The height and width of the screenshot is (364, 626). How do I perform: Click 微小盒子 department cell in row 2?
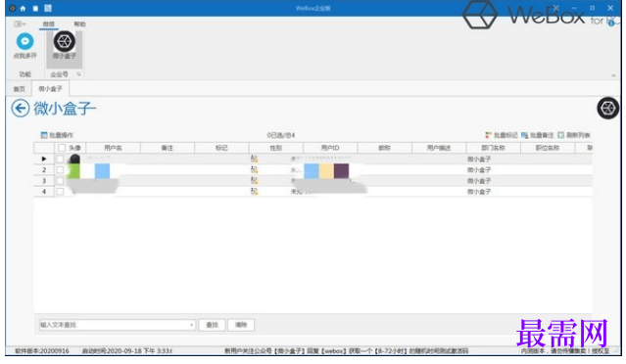coord(479,170)
